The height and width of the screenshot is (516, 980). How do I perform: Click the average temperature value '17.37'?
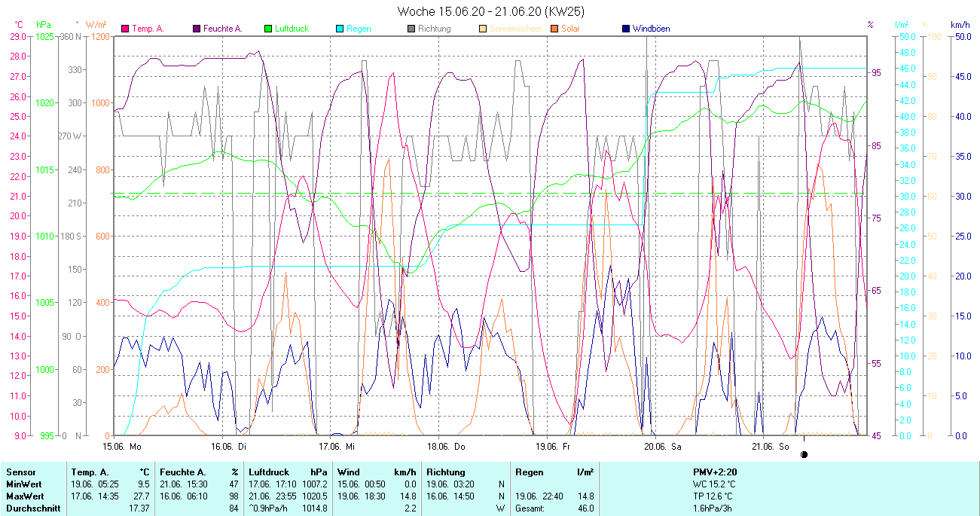(x=139, y=508)
